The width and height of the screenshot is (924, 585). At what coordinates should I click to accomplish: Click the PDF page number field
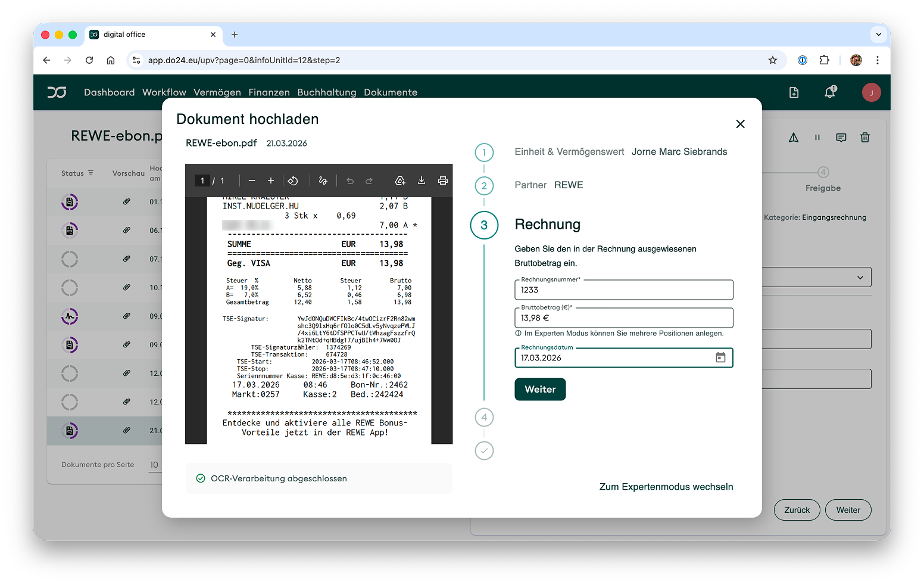point(202,181)
